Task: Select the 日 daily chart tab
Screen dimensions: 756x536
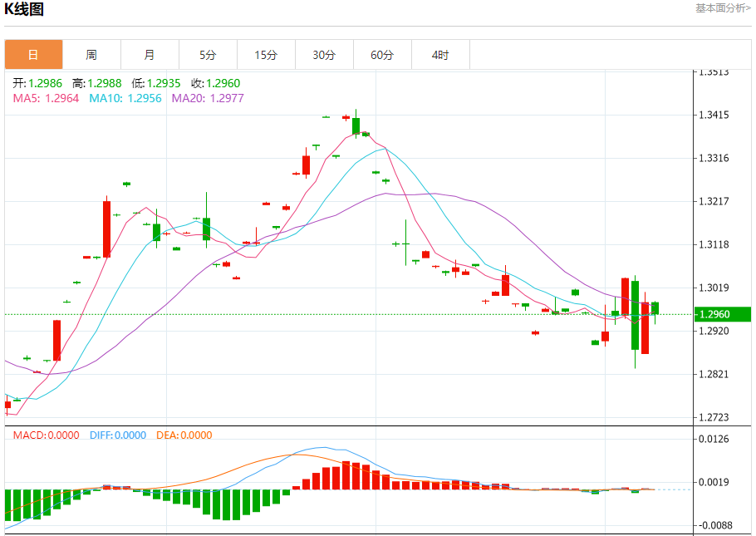Action: [x=33, y=55]
